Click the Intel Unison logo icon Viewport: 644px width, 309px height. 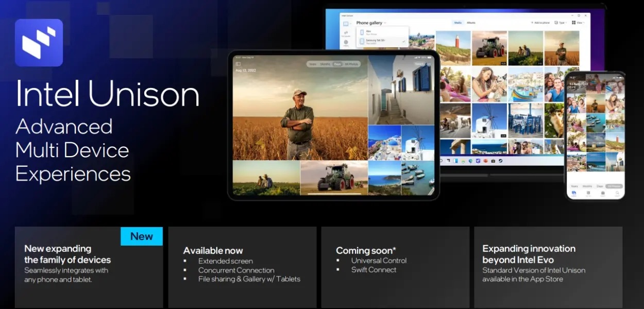point(39,43)
